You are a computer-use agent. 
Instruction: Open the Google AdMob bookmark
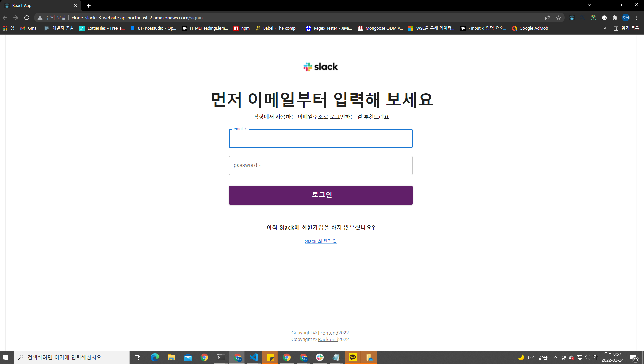530,28
